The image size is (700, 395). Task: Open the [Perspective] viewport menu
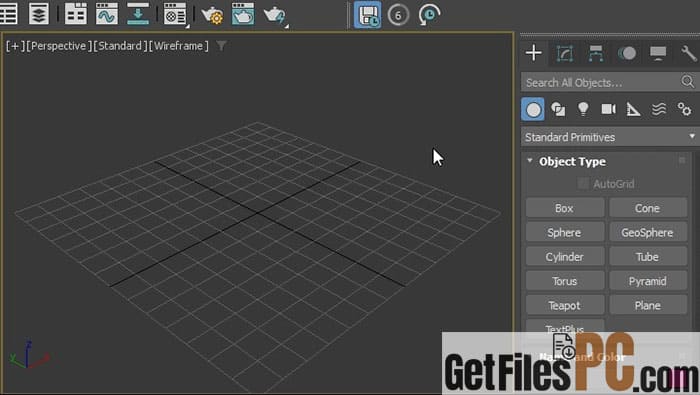(59, 46)
